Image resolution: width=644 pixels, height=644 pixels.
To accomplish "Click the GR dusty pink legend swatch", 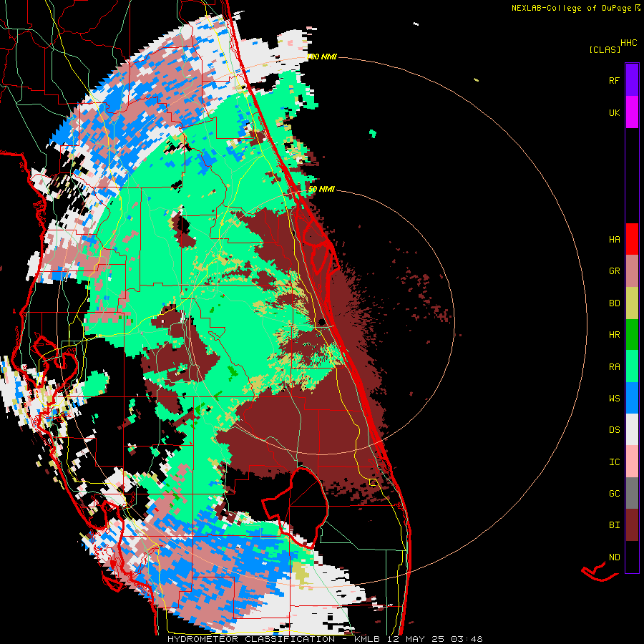I will [632, 271].
